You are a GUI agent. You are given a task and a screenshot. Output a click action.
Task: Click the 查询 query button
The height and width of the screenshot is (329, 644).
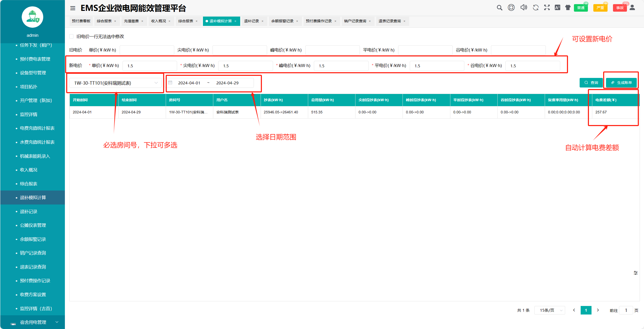click(591, 83)
